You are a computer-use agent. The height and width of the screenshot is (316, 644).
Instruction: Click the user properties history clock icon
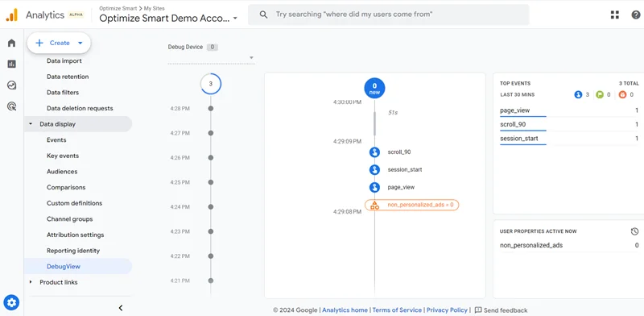pos(634,231)
